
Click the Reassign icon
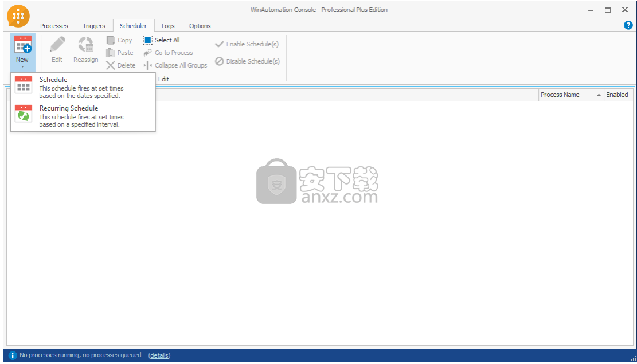click(86, 45)
